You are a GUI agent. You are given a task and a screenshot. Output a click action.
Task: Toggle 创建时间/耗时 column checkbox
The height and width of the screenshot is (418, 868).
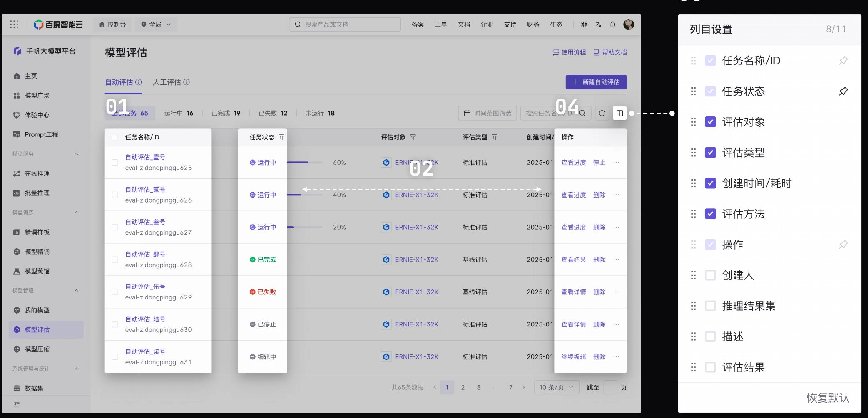pyautogui.click(x=710, y=183)
